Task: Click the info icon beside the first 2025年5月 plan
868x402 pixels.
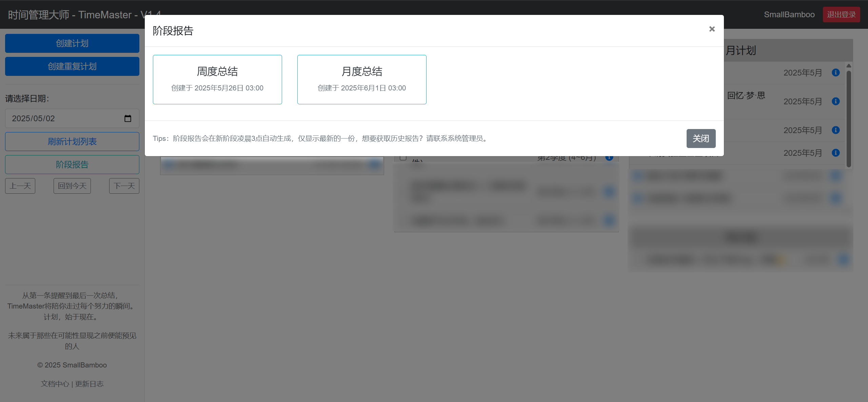Action: pos(836,72)
